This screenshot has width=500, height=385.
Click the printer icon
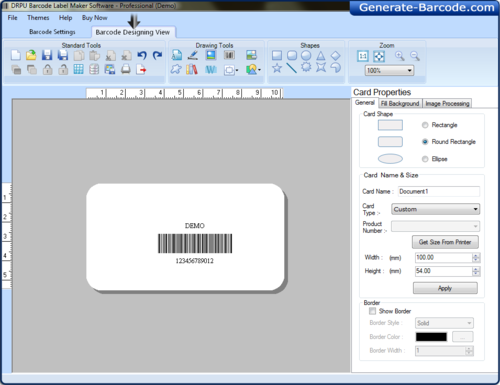[126, 69]
